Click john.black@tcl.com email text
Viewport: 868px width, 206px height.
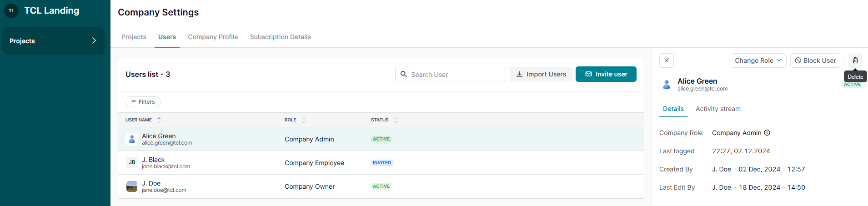[166, 166]
